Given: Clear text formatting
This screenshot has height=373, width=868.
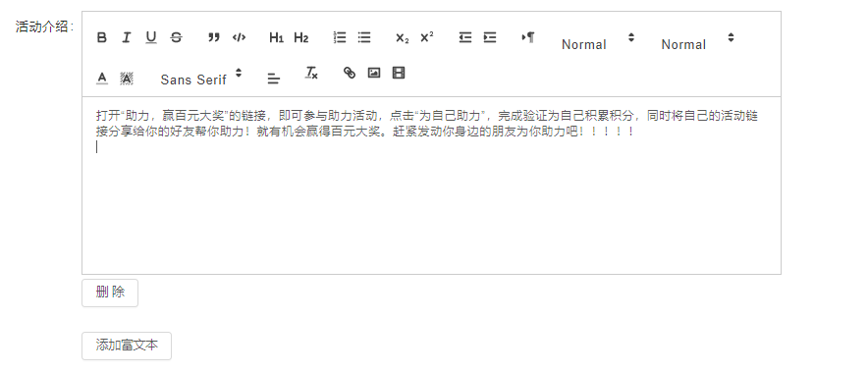Looking at the screenshot, I should point(311,73).
